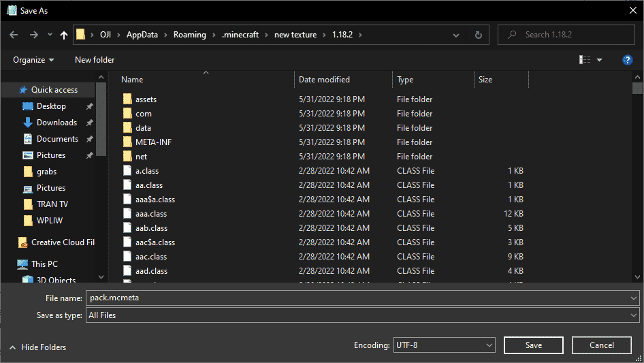Click the Up one level arrow

(x=64, y=35)
